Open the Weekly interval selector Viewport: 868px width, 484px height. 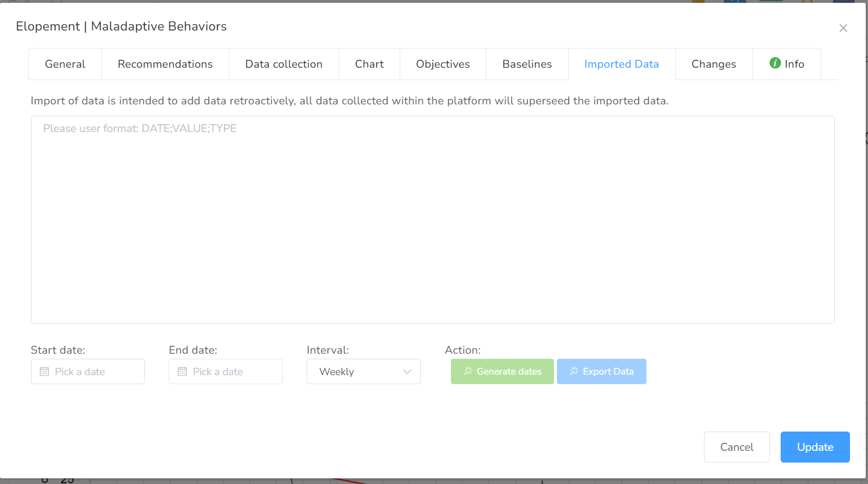[x=363, y=372]
